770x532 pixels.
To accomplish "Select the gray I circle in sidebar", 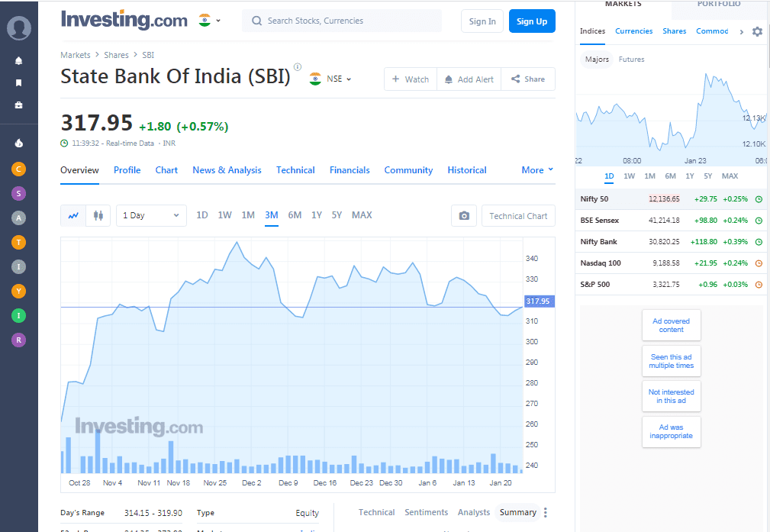I will click(18, 266).
